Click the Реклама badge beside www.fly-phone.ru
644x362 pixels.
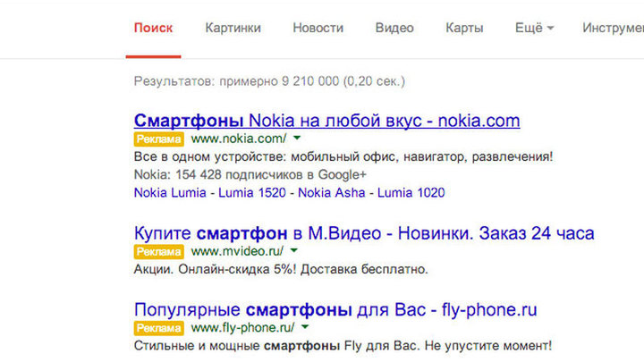pos(158,327)
